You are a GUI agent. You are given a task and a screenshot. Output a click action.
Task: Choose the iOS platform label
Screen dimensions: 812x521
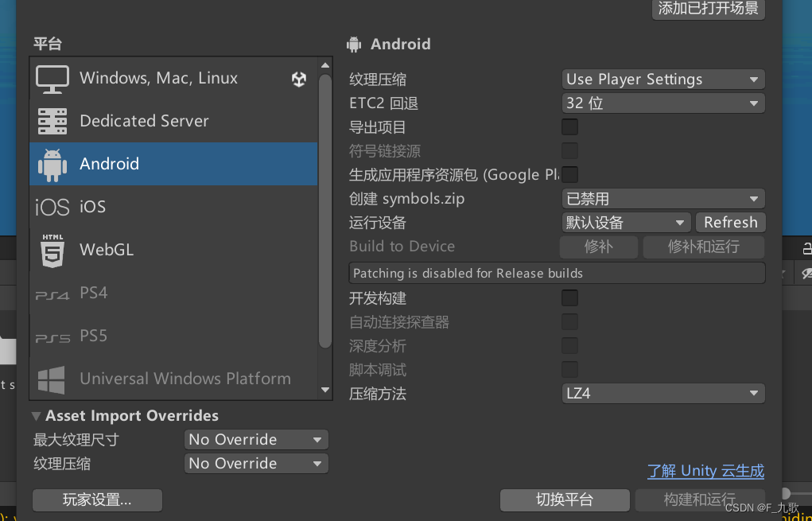coord(93,207)
